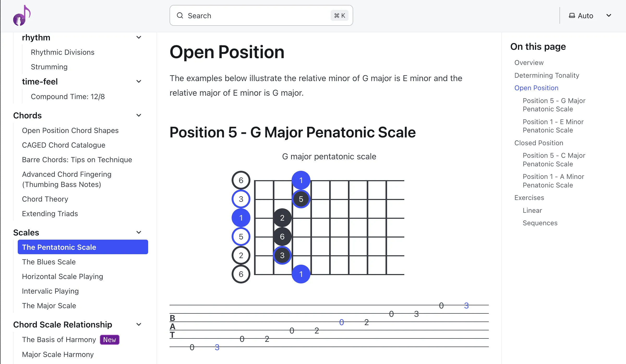Toggle the time-feel section open state
Image resolution: width=626 pixels, height=364 pixels.
(139, 81)
